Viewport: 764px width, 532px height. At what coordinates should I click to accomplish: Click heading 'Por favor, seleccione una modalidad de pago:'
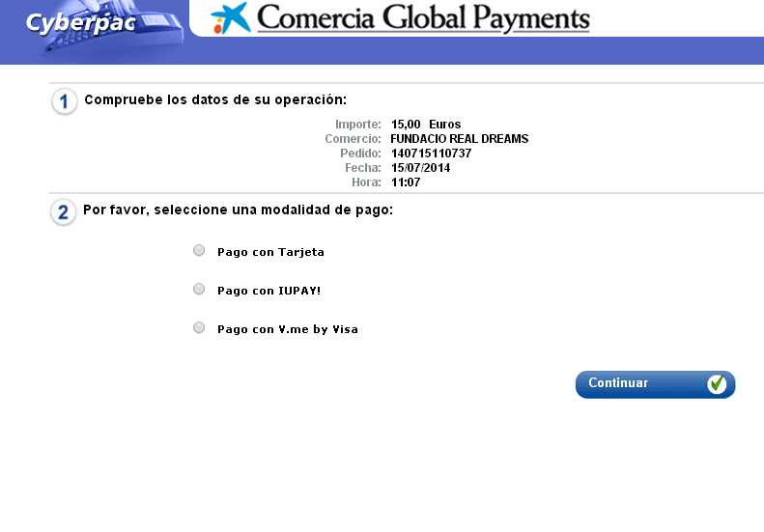click(x=238, y=210)
